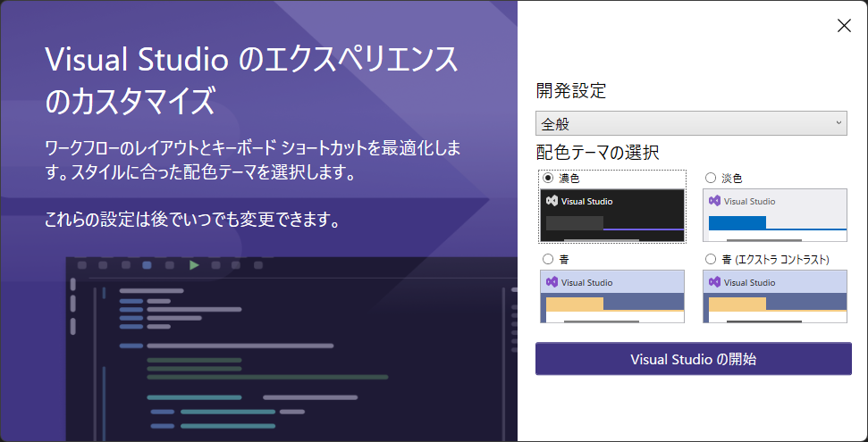Image resolution: width=868 pixels, height=442 pixels.
Task: Click the dark theme preview's dark gray block
Action: (574, 223)
